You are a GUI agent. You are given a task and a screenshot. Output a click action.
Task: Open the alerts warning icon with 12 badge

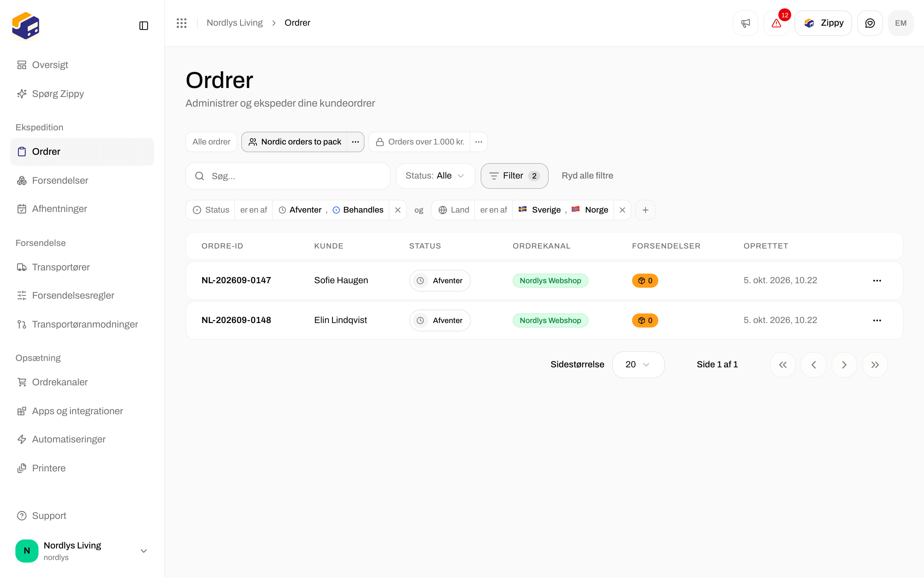coord(776,23)
